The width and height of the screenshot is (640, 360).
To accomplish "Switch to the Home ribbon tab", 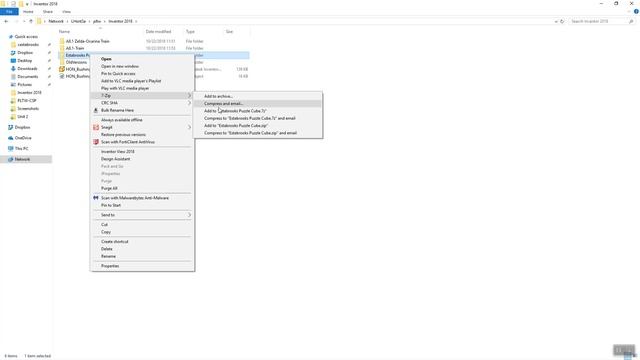I will click(28, 12).
